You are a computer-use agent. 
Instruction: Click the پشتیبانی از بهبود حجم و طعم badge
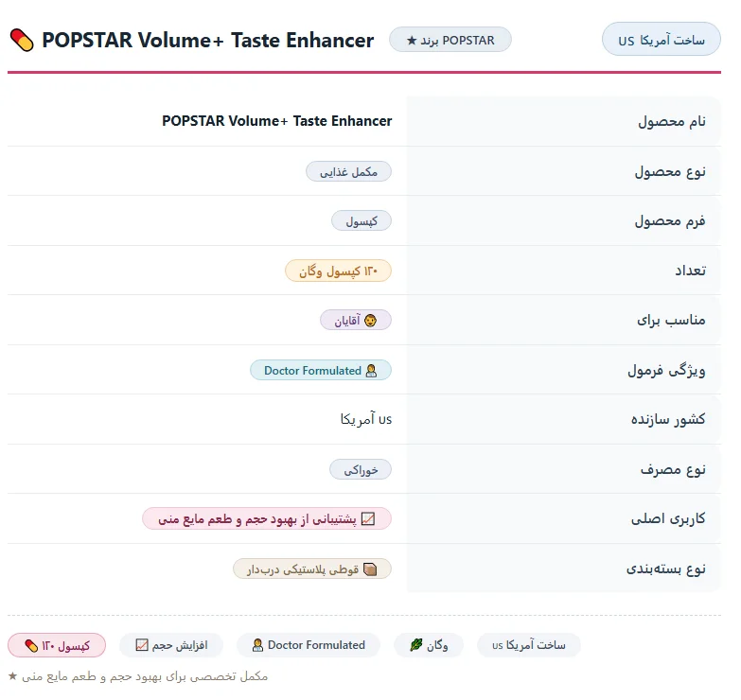click(267, 518)
